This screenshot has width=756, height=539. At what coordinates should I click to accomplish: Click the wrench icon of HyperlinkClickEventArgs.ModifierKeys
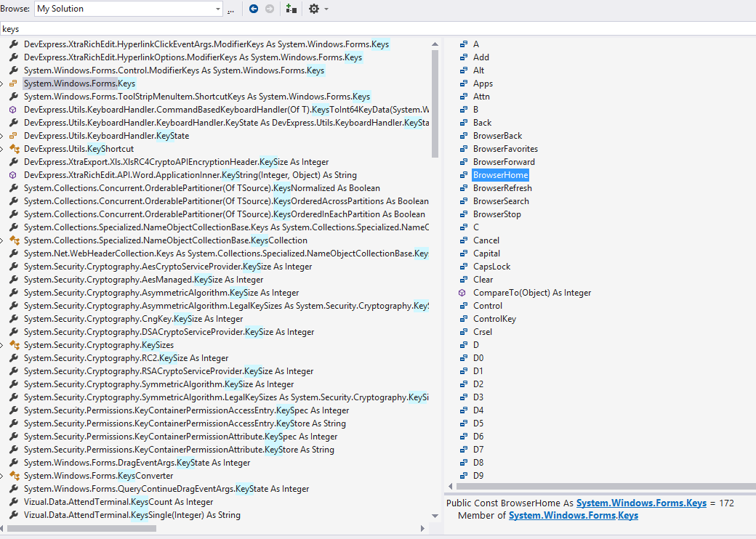14,44
